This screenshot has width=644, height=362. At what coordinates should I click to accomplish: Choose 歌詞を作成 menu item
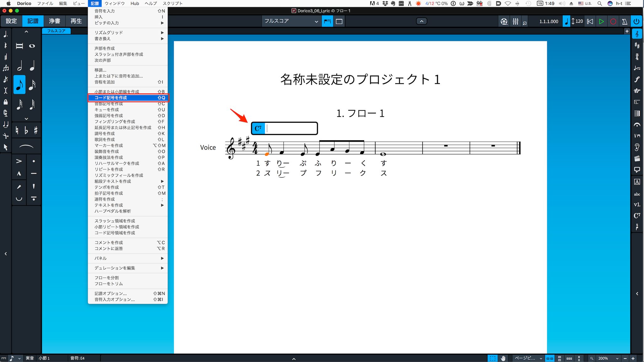tap(128, 140)
